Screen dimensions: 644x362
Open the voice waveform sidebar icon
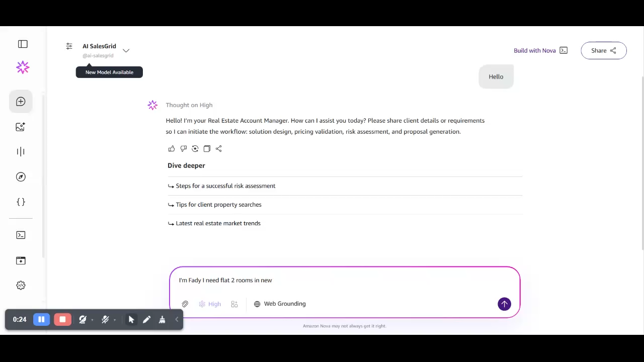[21, 151]
